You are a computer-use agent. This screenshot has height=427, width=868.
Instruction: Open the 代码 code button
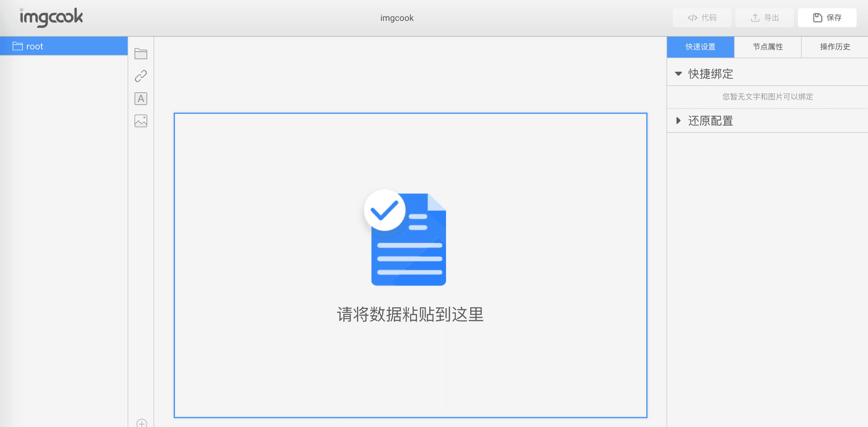[x=702, y=17]
